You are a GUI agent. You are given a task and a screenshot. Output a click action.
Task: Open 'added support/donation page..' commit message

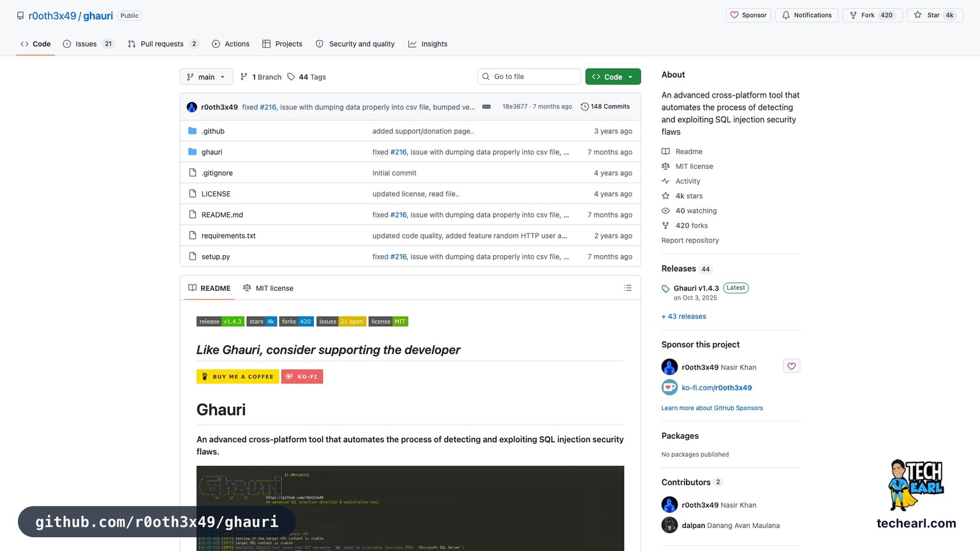click(x=423, y=131)
